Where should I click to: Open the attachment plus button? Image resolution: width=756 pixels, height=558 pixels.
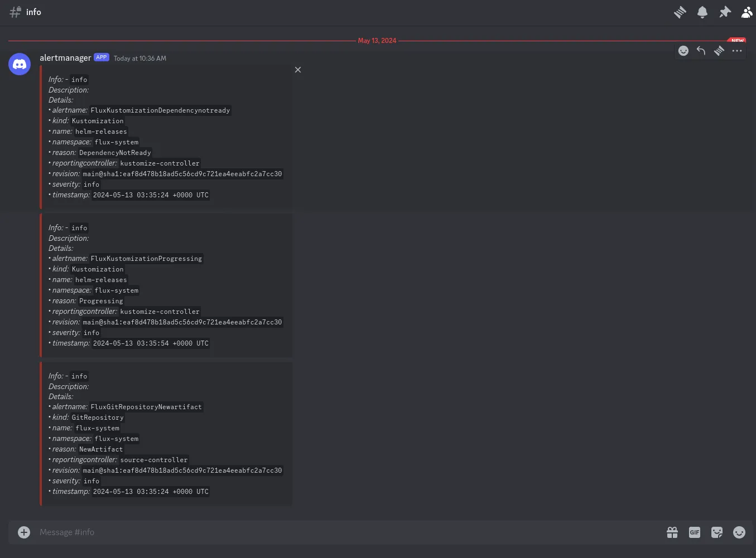24,532
